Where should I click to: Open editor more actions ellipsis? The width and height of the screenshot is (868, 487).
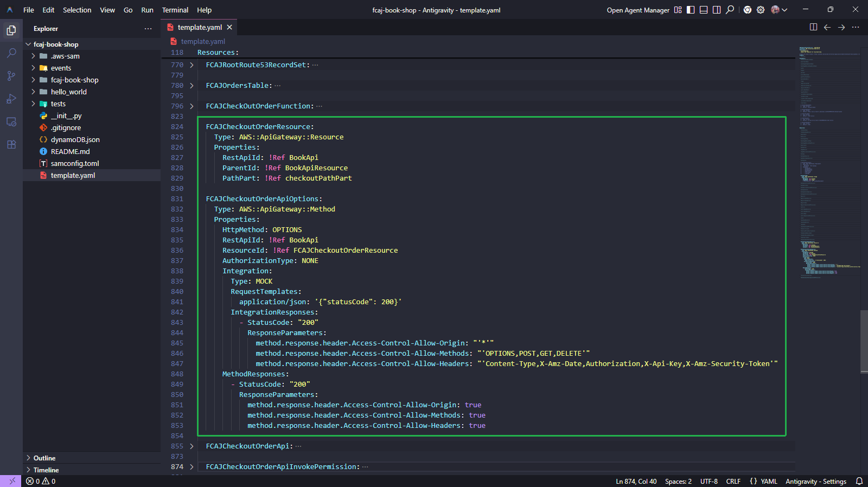(x=856, y=27)
